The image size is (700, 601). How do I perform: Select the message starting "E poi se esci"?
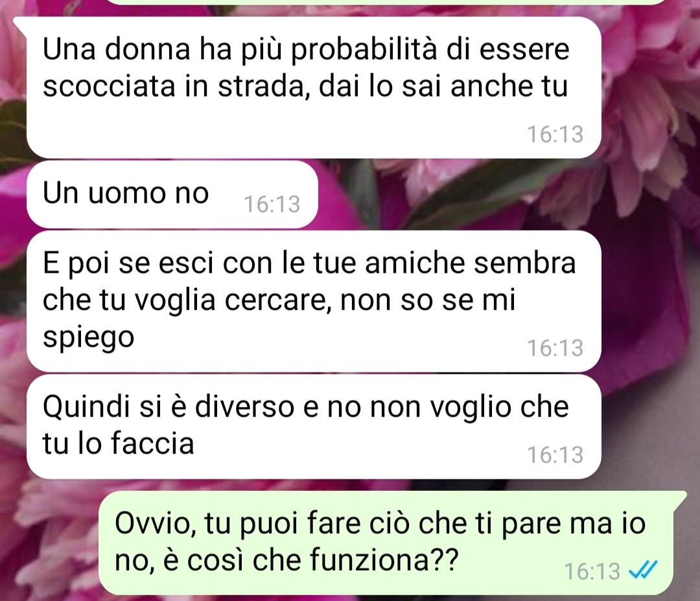click(x=314, y=301)
